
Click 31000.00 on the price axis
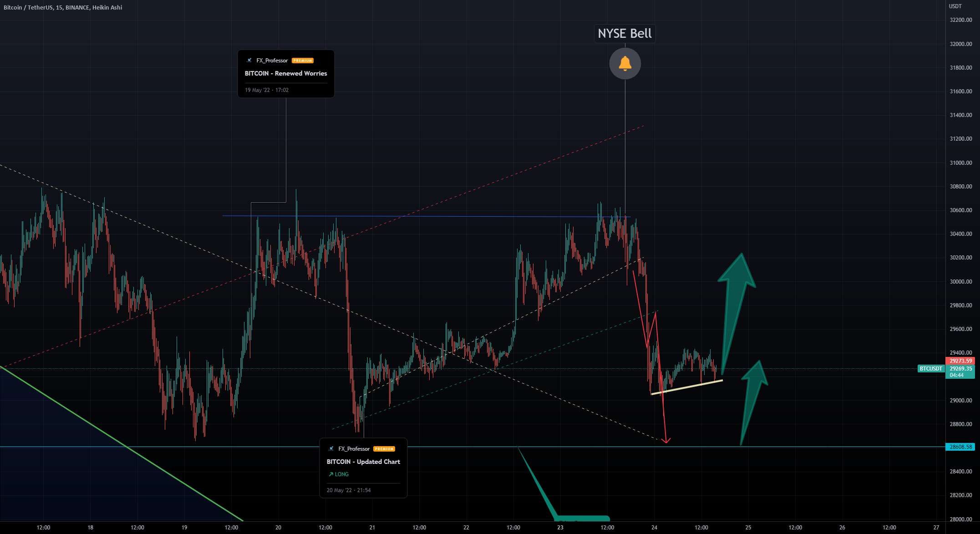pos(961,163)
